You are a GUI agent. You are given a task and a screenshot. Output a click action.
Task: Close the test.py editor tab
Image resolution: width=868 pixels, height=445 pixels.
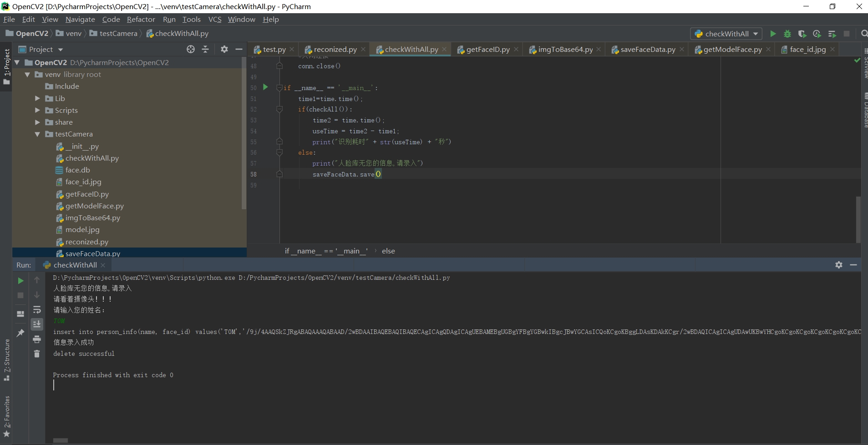[292, 49]
